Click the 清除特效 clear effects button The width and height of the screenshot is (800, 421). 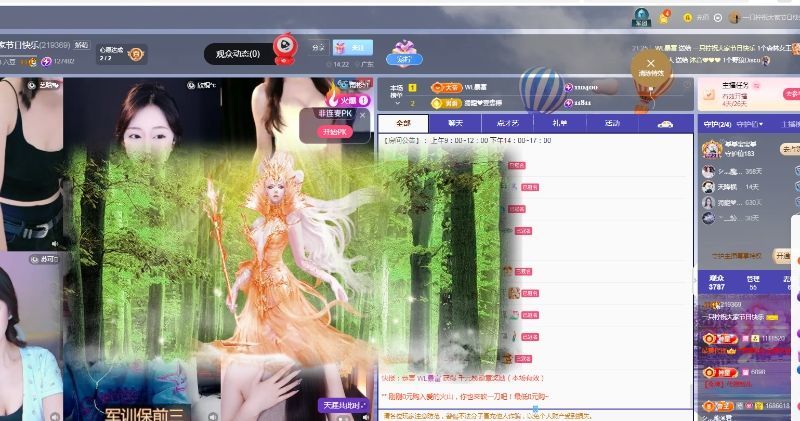[651, 66]
